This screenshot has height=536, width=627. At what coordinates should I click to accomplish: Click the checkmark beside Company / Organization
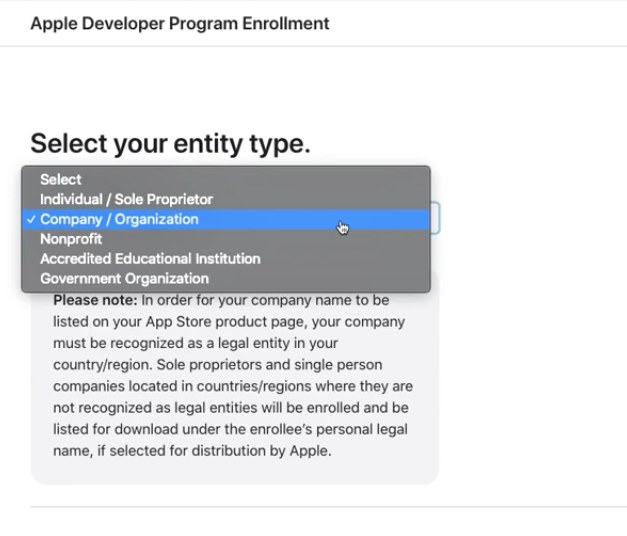pyautogui.click(x=32, y=219)
